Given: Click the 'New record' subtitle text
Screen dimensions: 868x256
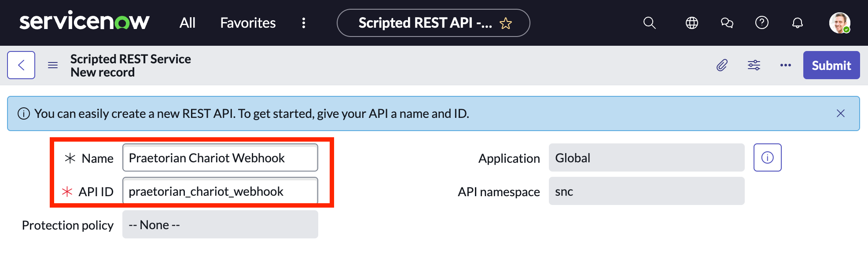Looking at the screenshot, I should coord(103,72).
